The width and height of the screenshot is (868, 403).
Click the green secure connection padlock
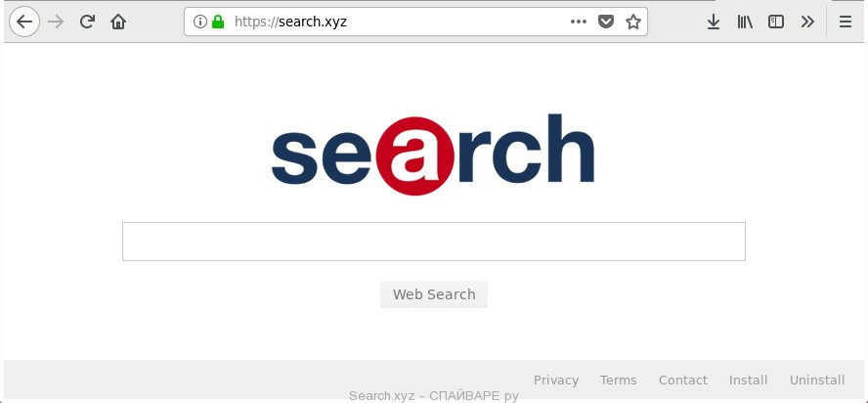pyautogui.click(x=218, y=22)
